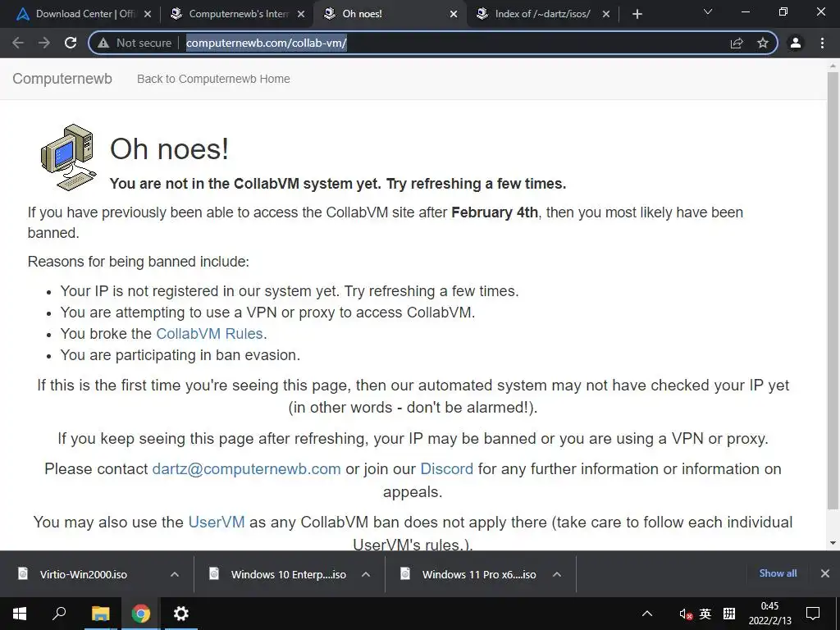This screenshot has height=630, width=840.
Task: Click the IME mode tray icon
Action: tap(729, 614)
